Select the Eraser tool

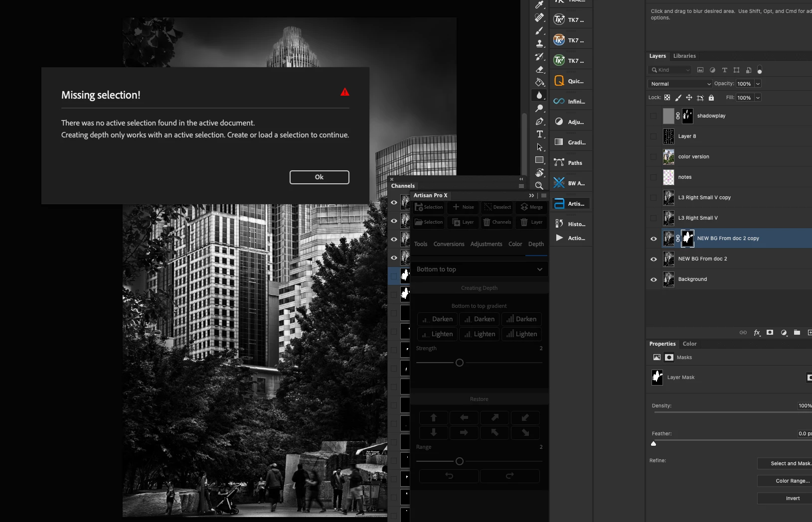(x=539, y=70)
